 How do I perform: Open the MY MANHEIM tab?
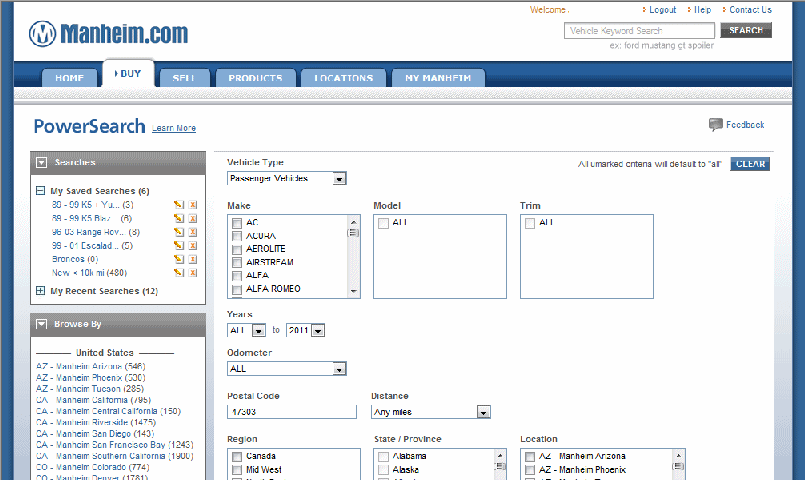tap(438, 78)
